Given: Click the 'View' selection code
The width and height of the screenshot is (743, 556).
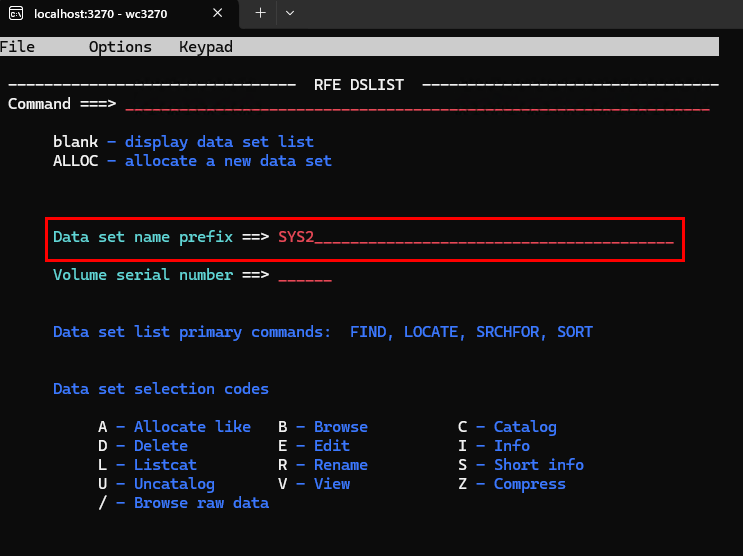Looking at the screenshot, I should pos(332,483).
